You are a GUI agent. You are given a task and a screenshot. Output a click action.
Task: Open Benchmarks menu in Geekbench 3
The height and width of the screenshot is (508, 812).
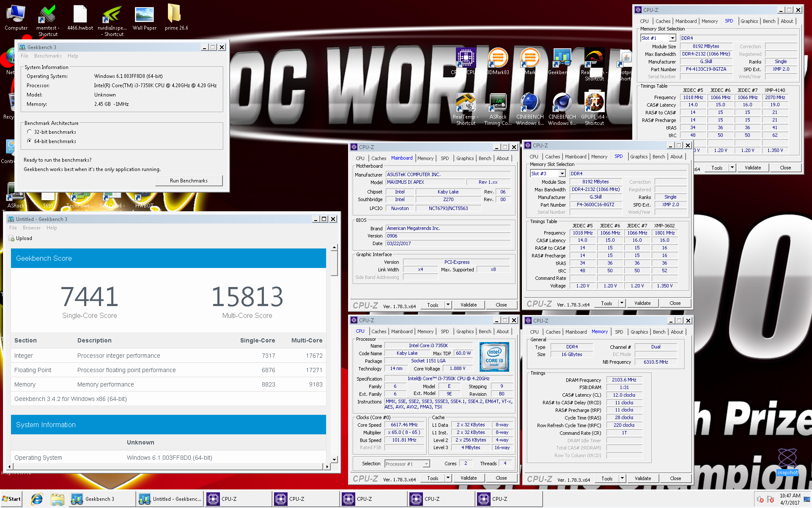click(x=48, y=56)
